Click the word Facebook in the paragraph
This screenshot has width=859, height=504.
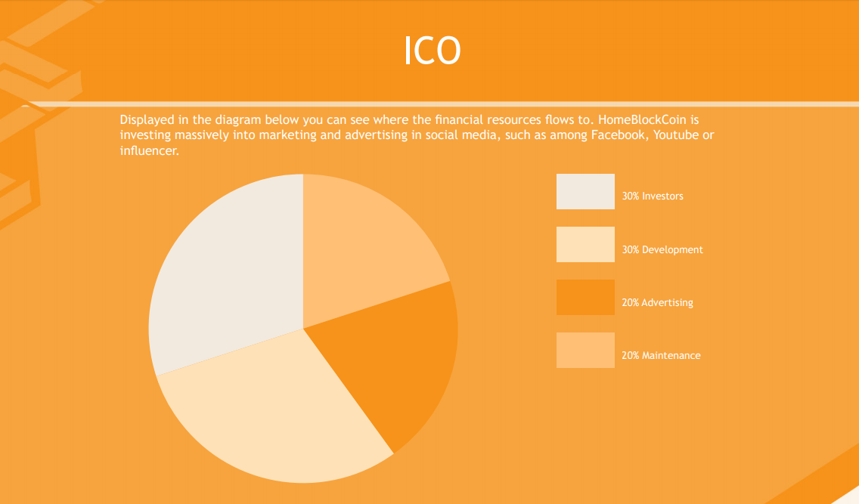click(618, 135)
